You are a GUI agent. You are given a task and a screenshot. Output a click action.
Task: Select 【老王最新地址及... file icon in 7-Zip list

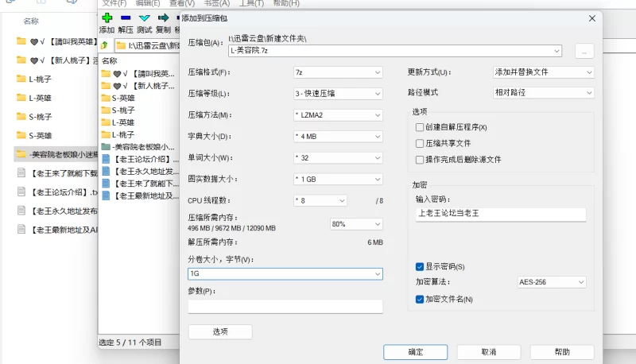(x=106, y=196)
